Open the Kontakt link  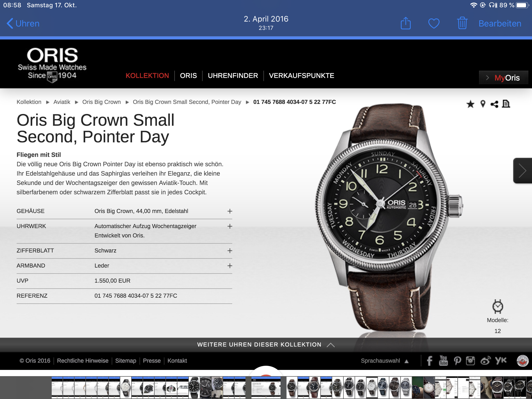(x=177, y=361)
